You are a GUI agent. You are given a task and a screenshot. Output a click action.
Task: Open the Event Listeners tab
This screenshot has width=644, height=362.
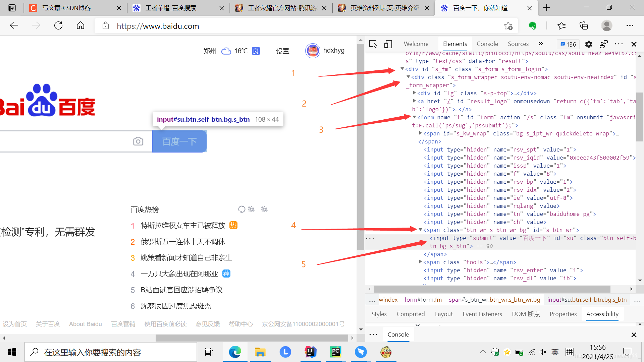click(482, 314)
